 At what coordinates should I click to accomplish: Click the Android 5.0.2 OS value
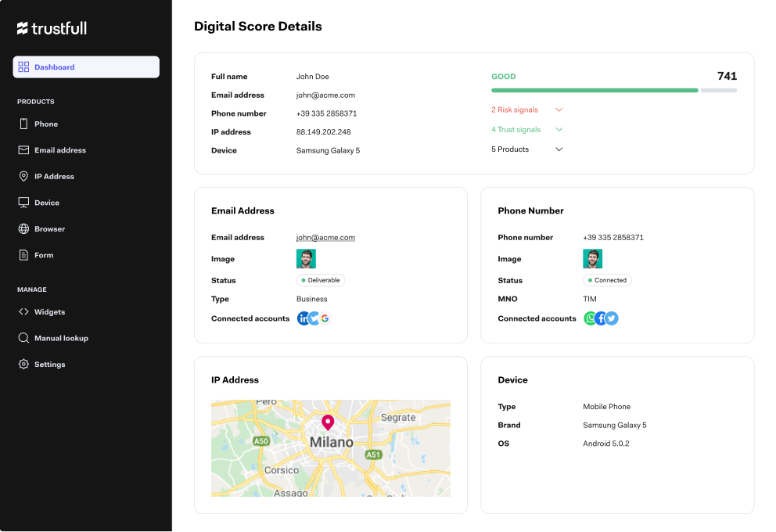(x=606, y=444)
